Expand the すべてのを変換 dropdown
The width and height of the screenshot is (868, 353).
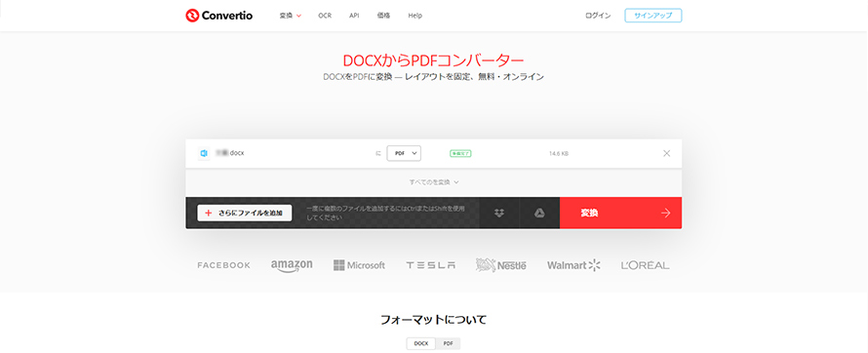pos(434,181)
